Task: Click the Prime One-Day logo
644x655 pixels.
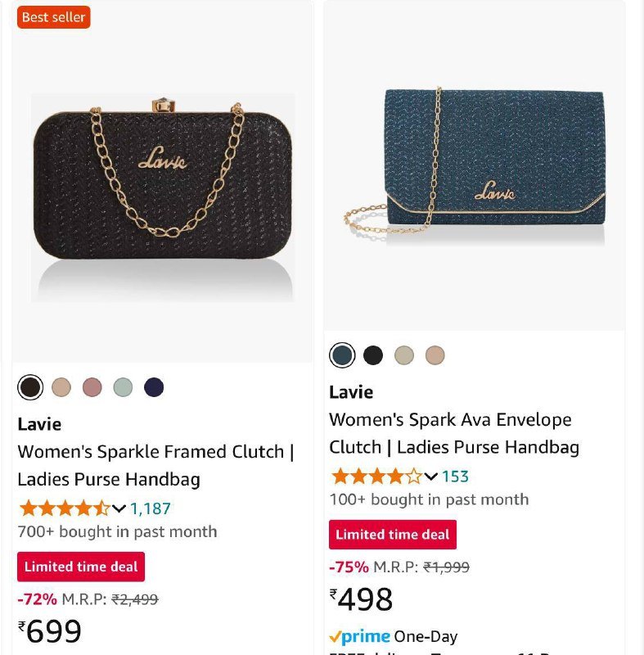Action: click(x=360, y=637)
